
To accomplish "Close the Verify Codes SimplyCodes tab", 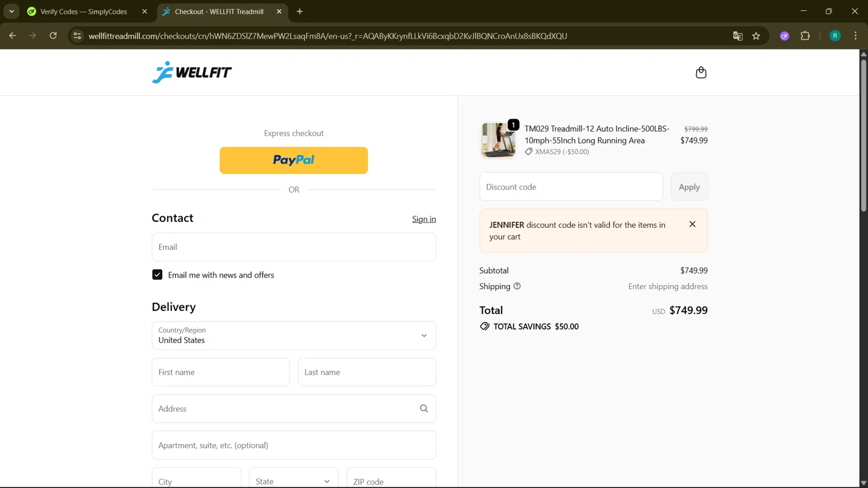I will click(145, 12).
